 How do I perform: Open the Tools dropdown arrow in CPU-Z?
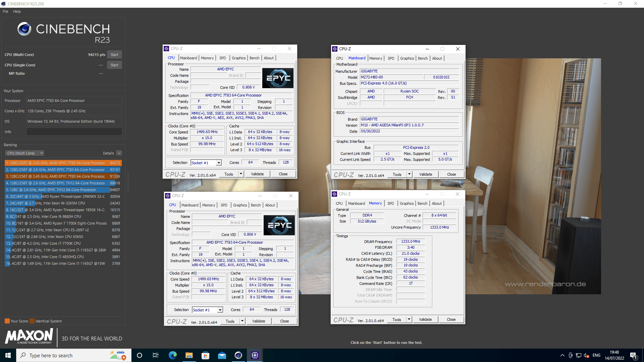coord(241,174)
